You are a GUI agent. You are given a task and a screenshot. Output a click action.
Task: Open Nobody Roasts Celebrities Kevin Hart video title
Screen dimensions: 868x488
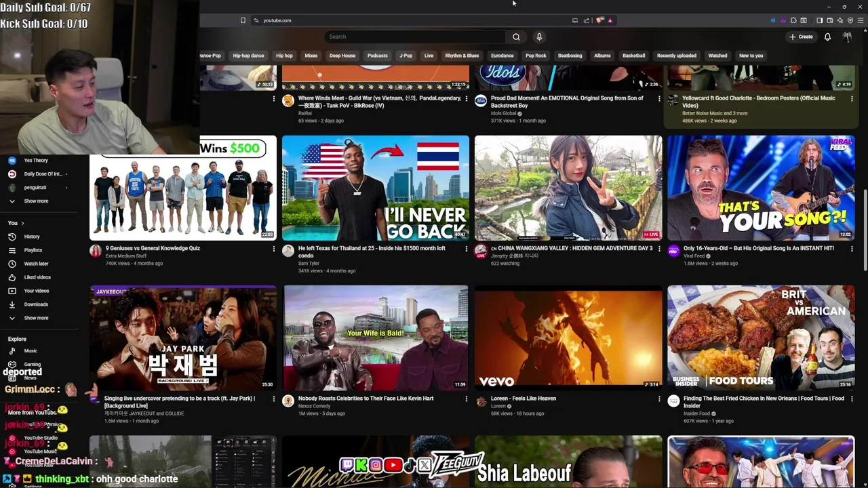coord(366,399)
